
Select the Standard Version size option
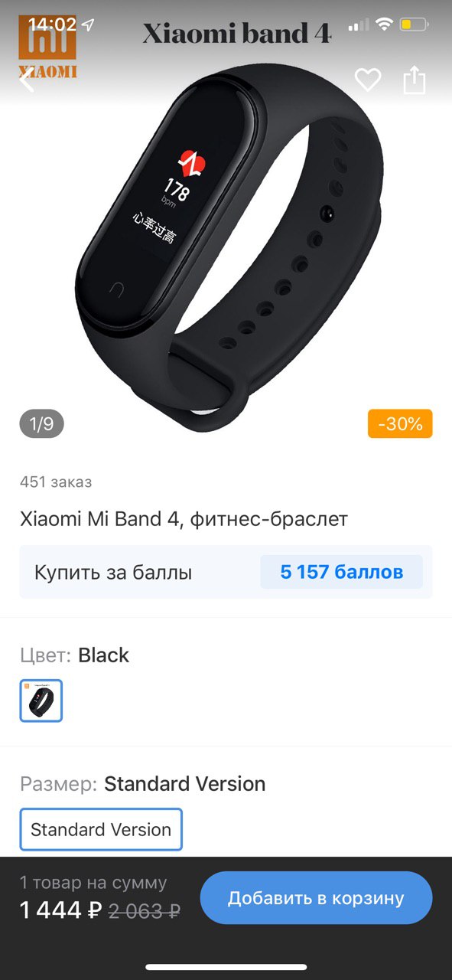[x=101, y=829]
